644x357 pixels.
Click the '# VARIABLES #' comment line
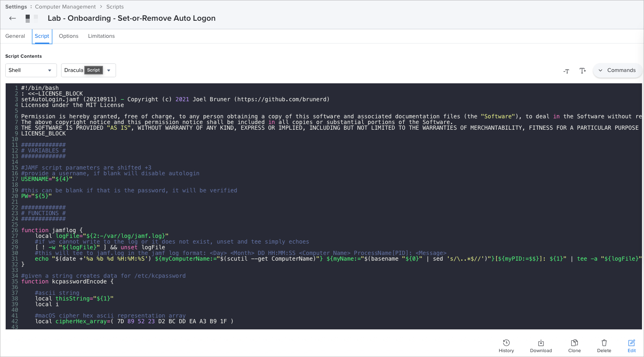[43, 150]
